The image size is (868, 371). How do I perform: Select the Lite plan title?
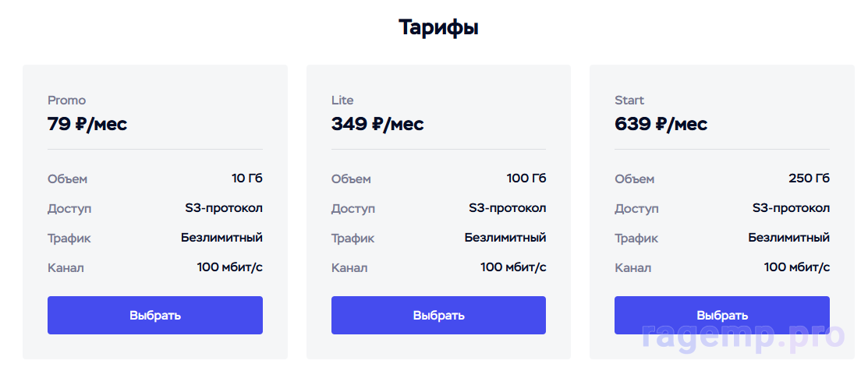pyautogui.click(x=342, y=100)
